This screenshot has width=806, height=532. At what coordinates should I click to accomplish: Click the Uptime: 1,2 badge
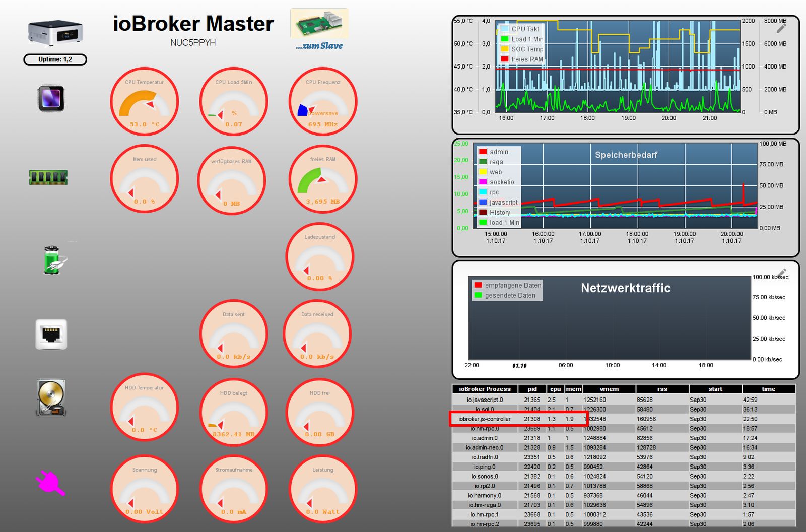click(55, 59)
